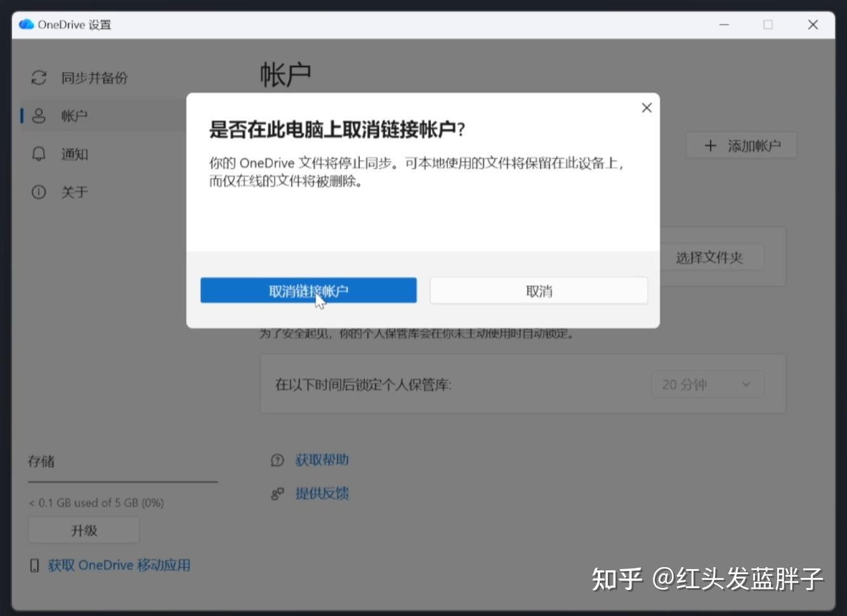Click the help question mark icon
This screenshot has width=847, height=616.
[277, 461]
